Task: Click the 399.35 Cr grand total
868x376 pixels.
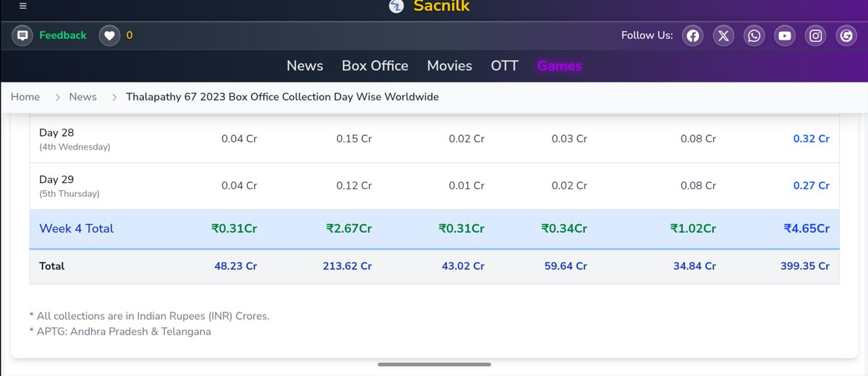Action: [x=805, y=266]
